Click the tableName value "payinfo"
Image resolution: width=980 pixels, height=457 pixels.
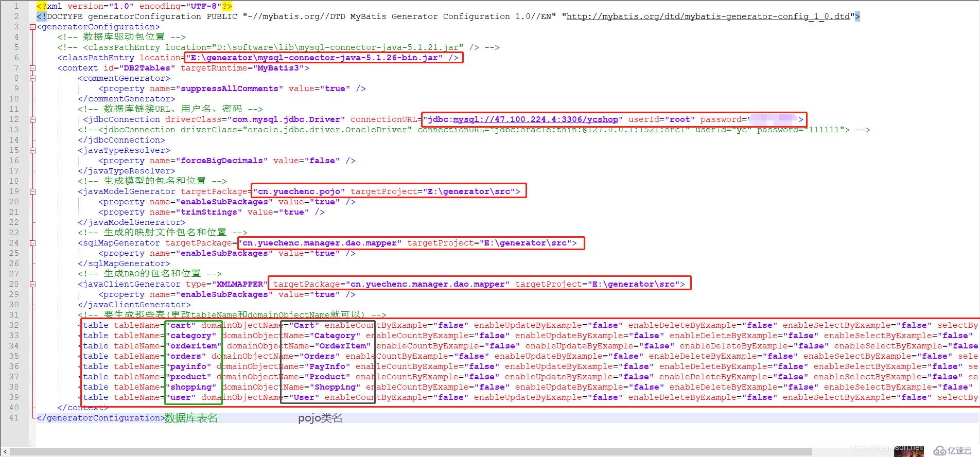click(x=188, y=366)
